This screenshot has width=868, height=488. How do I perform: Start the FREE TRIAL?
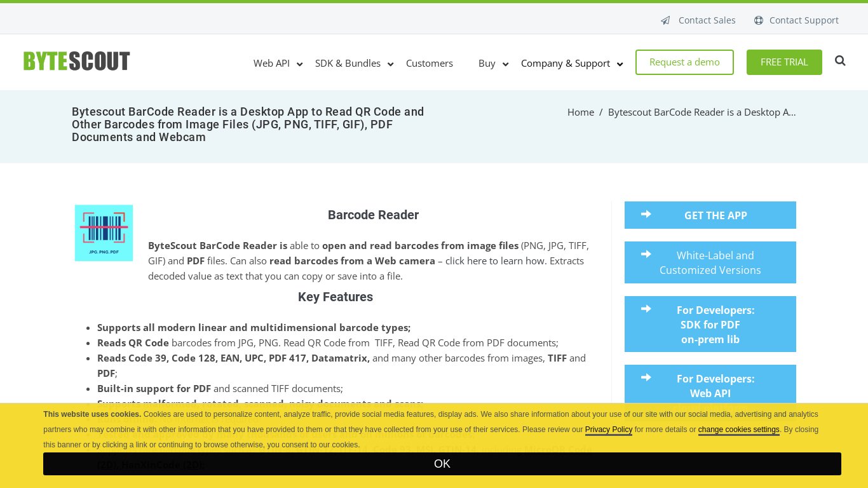784,62
